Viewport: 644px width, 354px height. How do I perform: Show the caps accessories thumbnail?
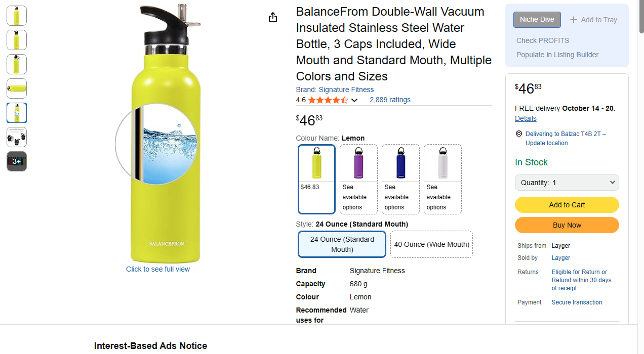pyautogui.click(x=17, y=137)
